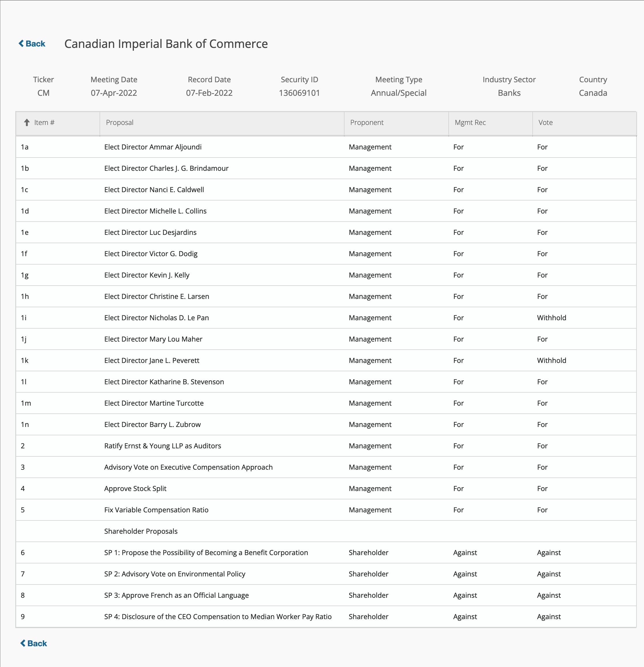
Task: Click SP 4 CEO Compensation Pay Ratio row
Action: click(218, 617)
